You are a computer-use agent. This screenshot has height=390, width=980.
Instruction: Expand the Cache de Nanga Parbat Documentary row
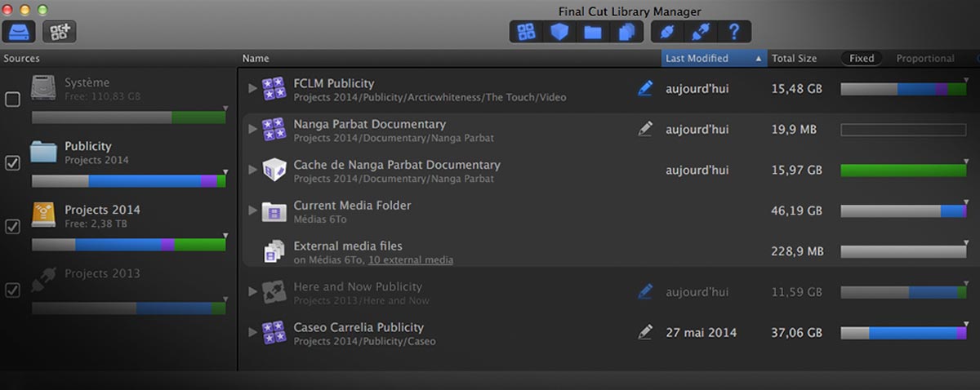tap(252, 170)
